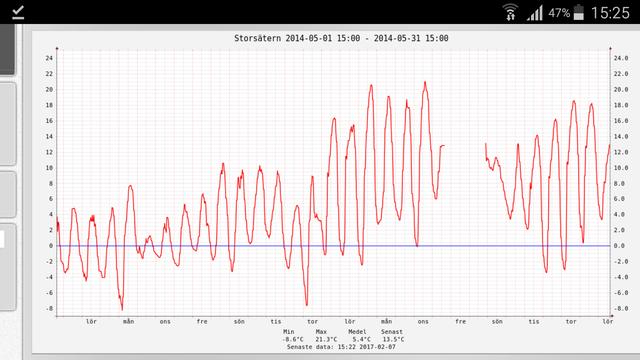The width and height of the screenshot is (640, 360).
Task: Click the '24' left axis label
Action: [49, 58]
